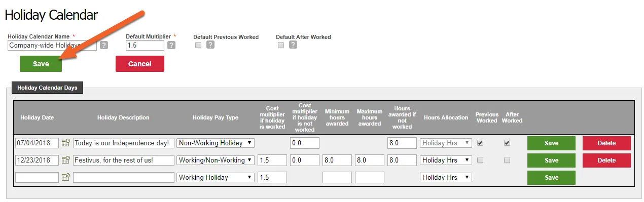Select the Holiday Calendar Days tab

coord(47,88)
